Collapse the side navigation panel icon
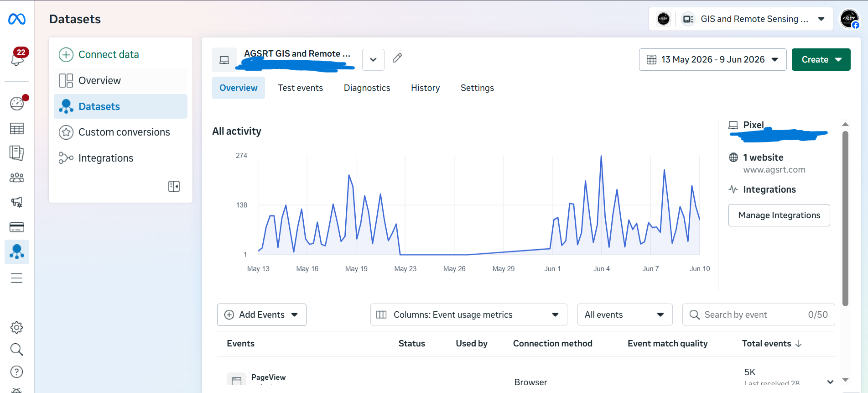The height and width of the screenshot is (393, 868). pyautogui.click(x=174, y=186)
